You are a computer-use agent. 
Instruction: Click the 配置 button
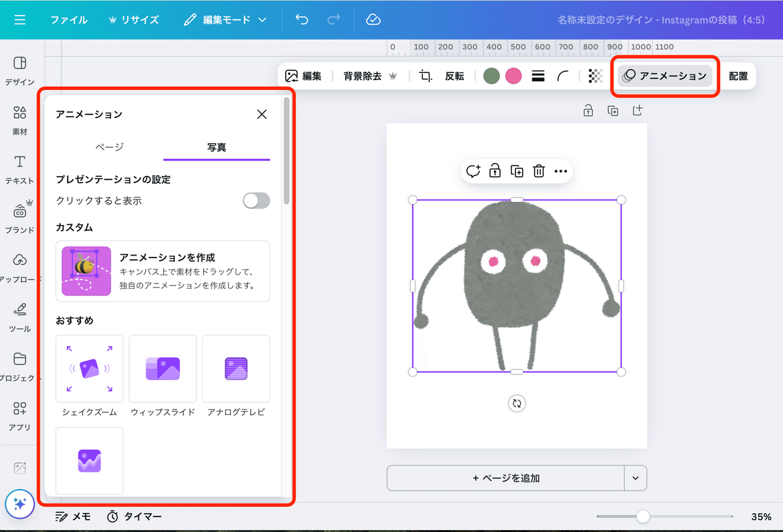point(738,76)
